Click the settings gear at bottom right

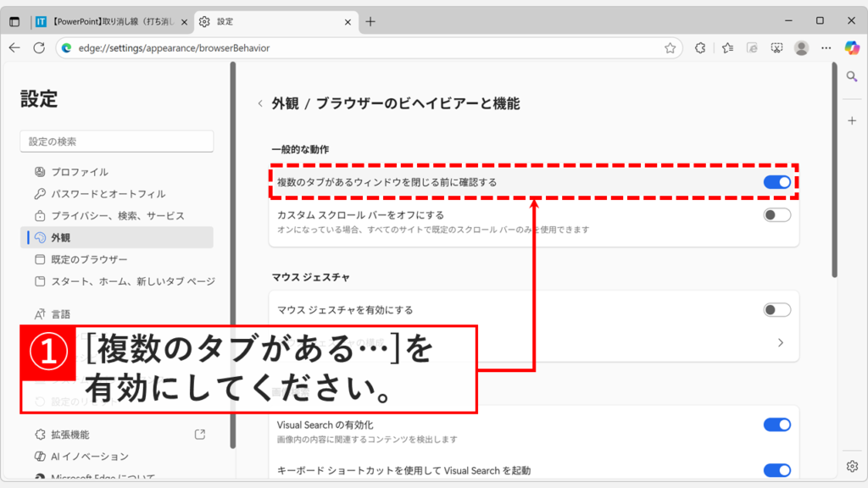tap(852, 466)
